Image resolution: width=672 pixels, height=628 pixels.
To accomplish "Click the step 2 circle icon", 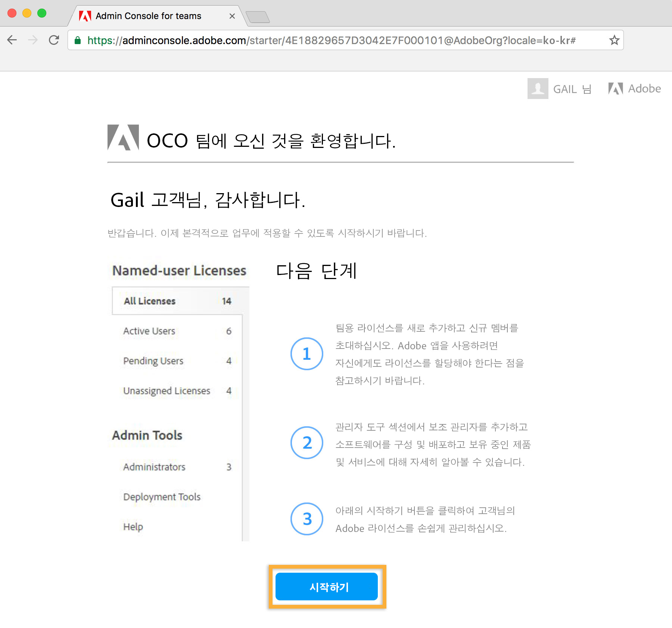I will (x=307, y=443).
